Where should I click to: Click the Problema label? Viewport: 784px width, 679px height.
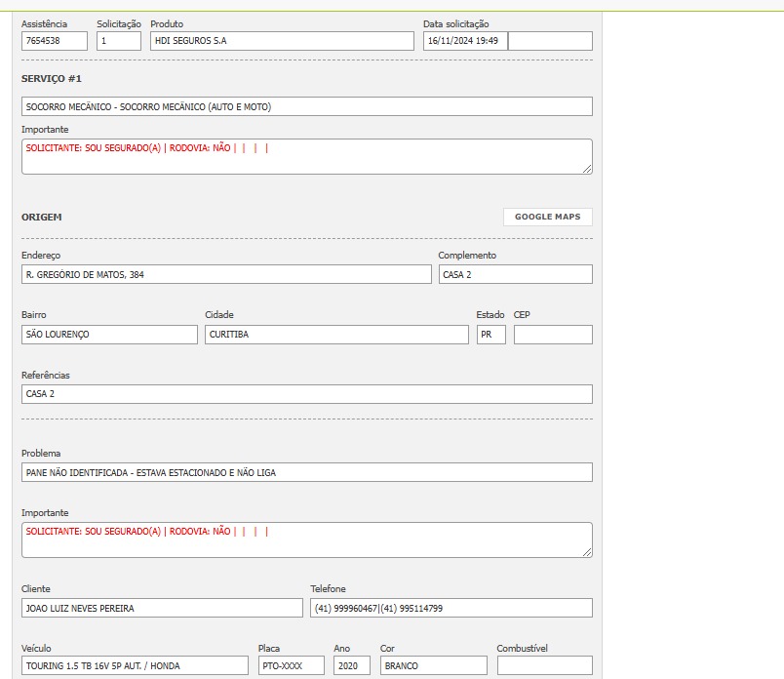[41, 454]
